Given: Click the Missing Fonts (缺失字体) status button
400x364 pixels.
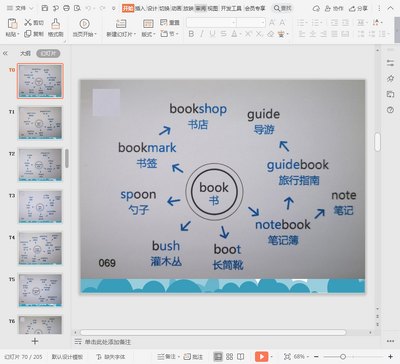Looking at the screenshot, I should coord(110,357).
